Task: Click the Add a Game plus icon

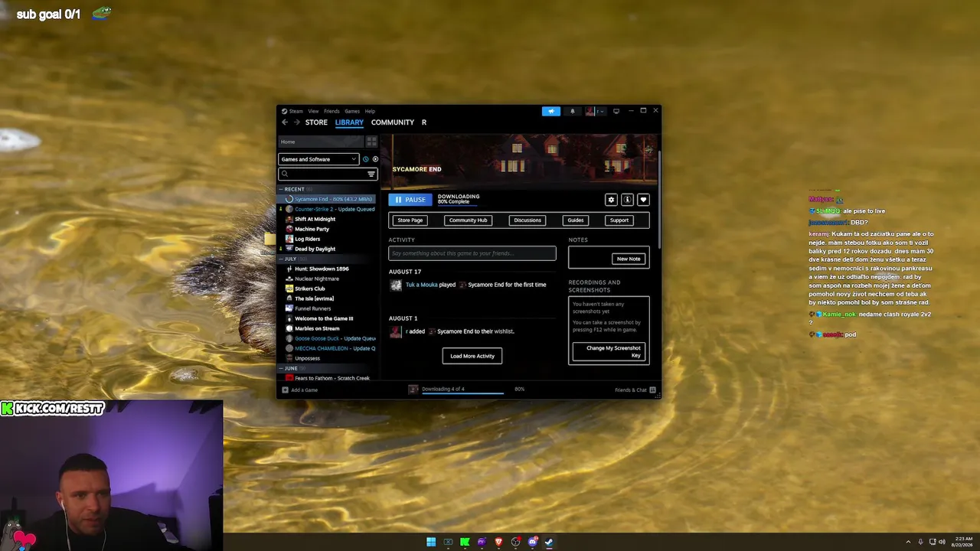Action: coord(286,390)
